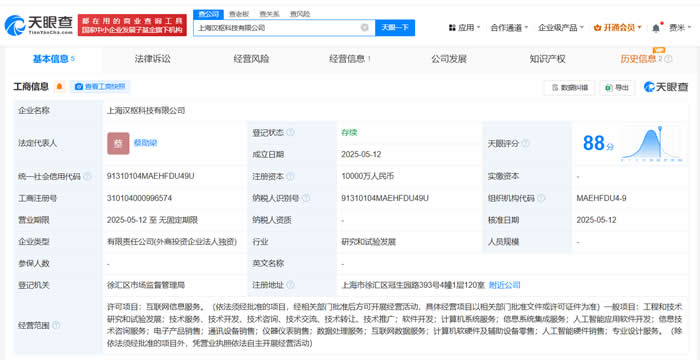Click the question icon beside 经营范围
Image resolution: width=700 pixels, height=360 pixels.
56,325
